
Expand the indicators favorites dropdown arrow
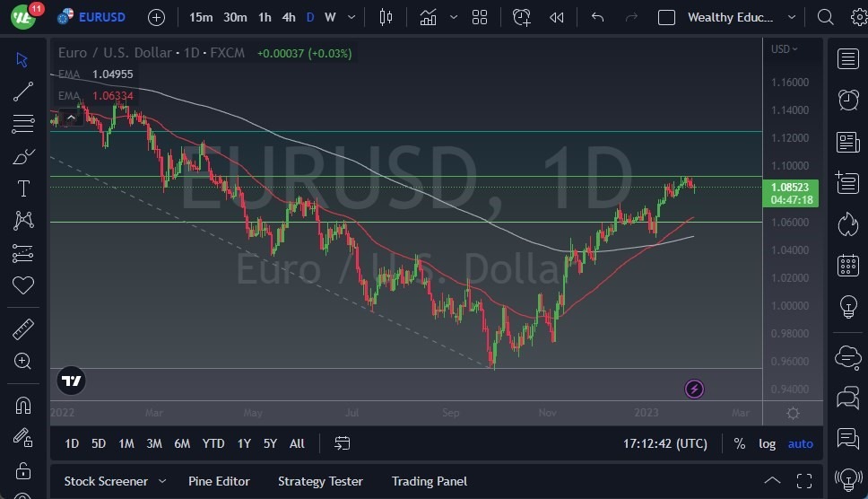tap(454, 17)
